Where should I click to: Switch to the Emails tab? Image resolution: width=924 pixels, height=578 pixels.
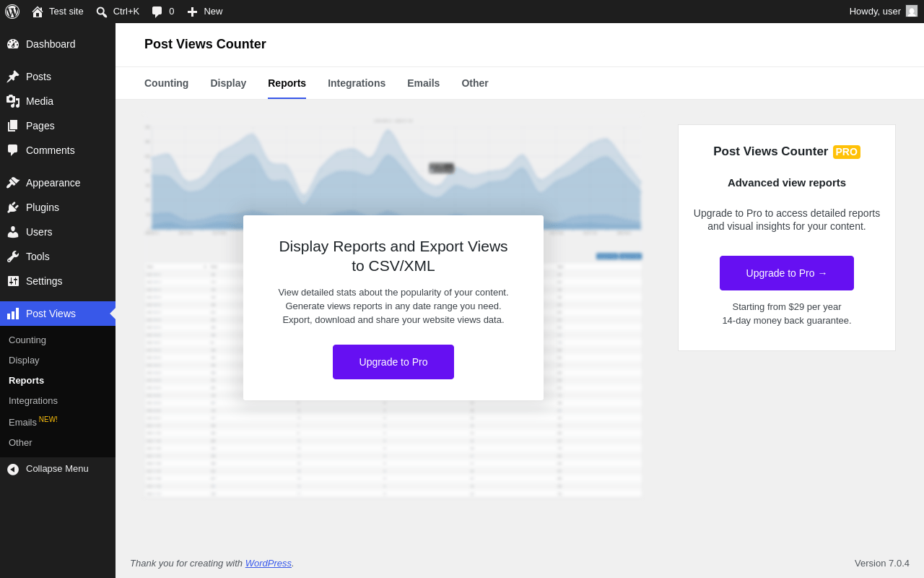tap(423, 83)
